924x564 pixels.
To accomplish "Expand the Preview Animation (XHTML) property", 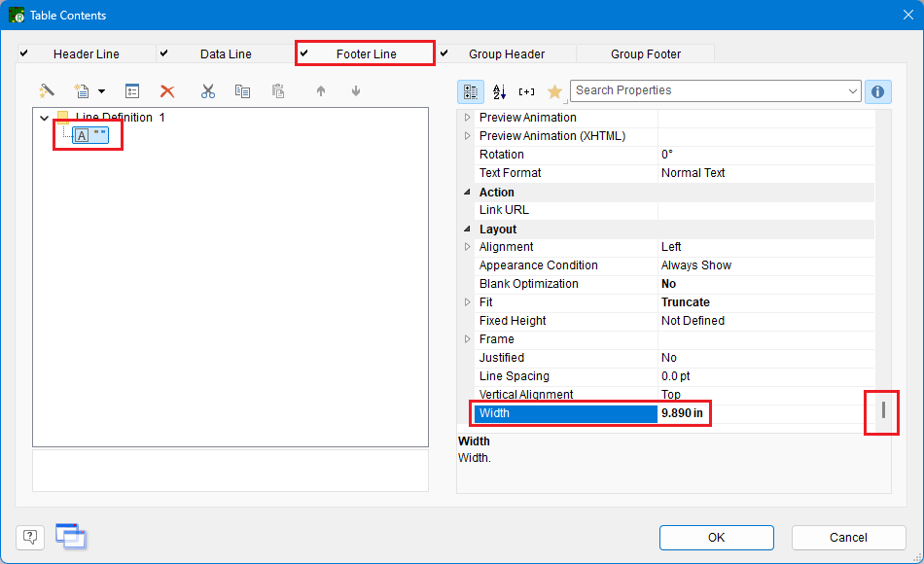I will coord(467,135).
